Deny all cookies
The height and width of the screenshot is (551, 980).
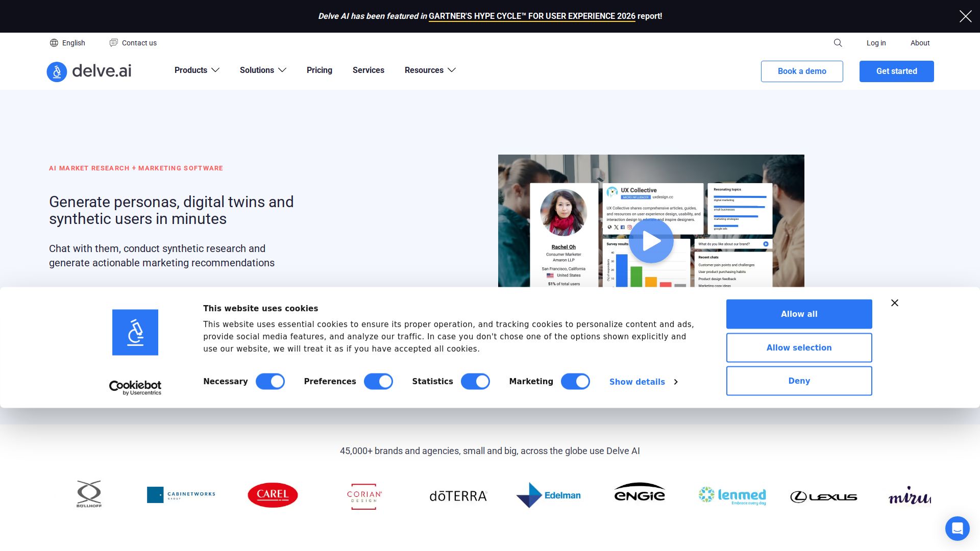tap(799, 381)
